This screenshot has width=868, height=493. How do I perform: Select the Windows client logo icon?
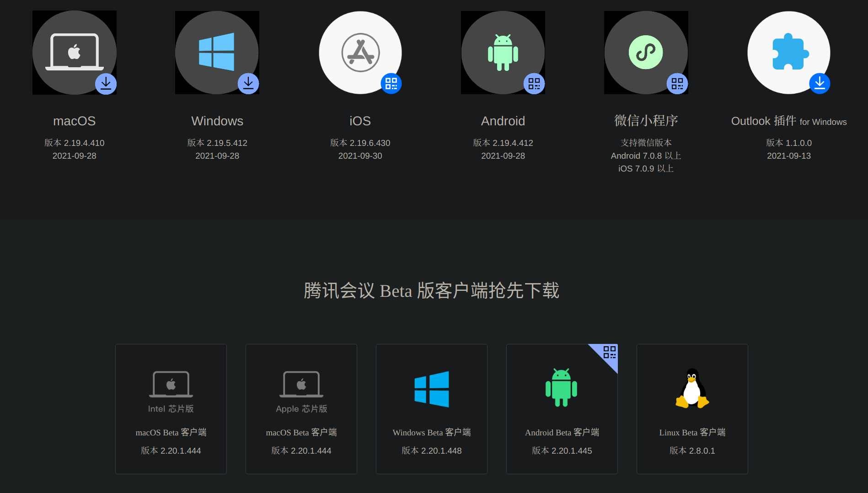pos(217,52)
